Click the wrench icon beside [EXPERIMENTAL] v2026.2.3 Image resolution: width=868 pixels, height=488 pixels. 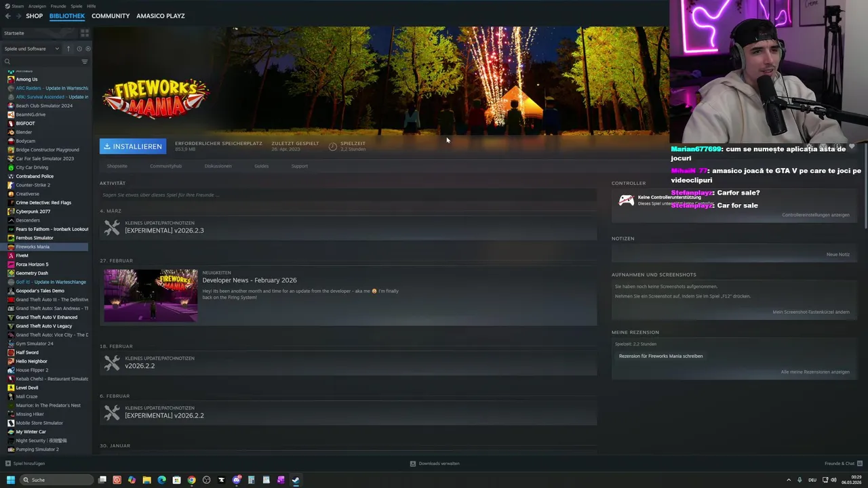pos(112,228)
